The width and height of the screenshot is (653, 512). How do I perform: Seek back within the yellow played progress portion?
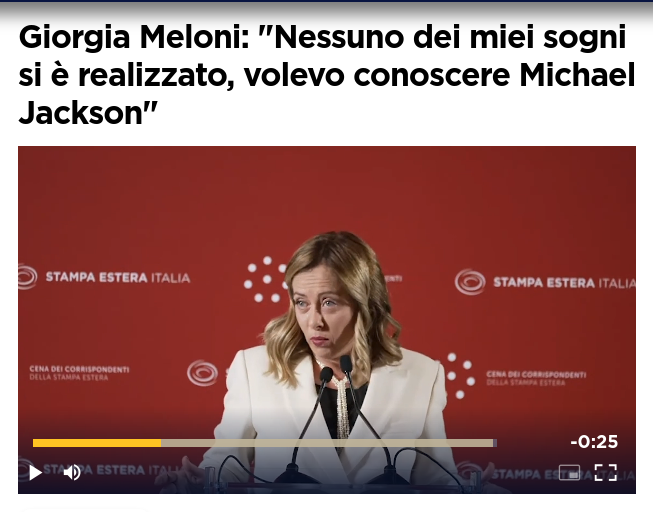click(97, 443)
